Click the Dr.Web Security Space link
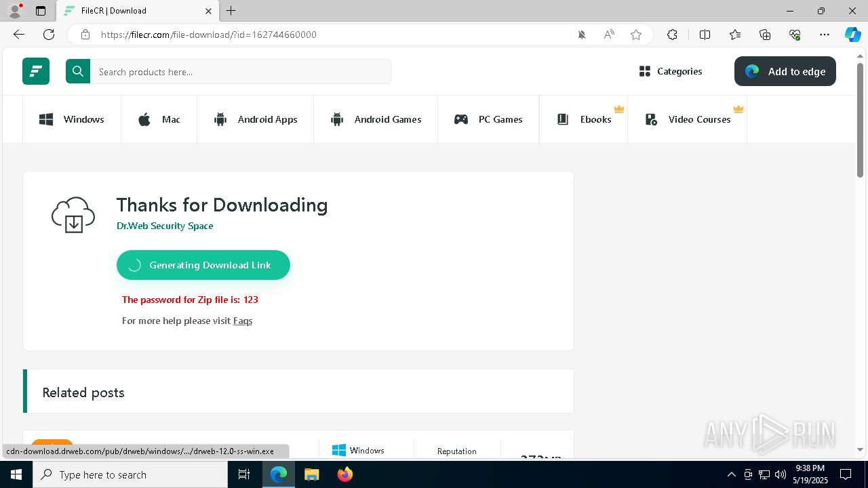868x488 pixels. [165, 226]
